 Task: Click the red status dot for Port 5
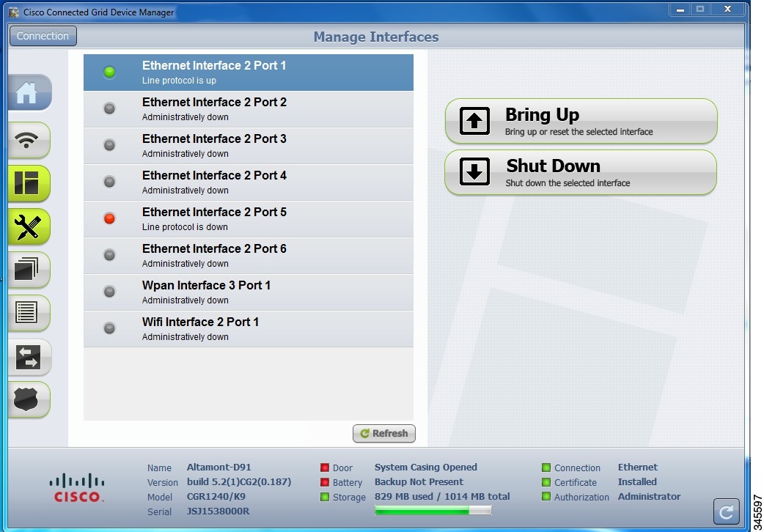click(x=109, y=218)
